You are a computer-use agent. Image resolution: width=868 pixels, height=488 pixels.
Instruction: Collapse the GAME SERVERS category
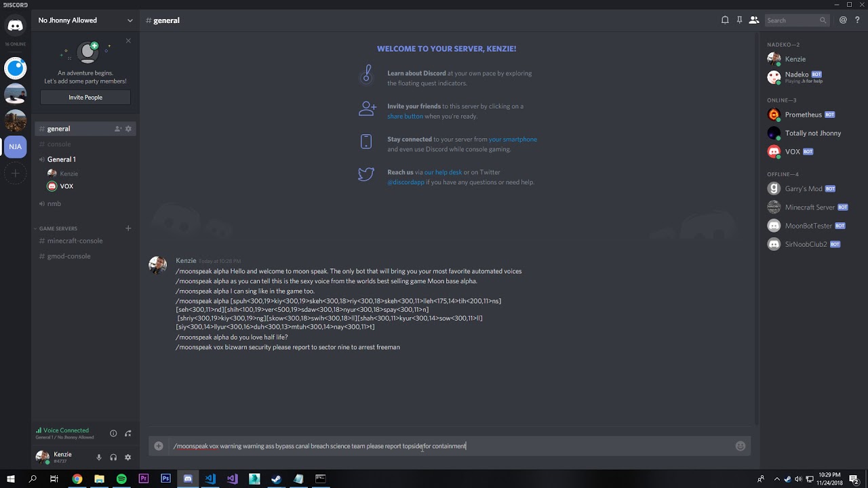point(57,228)
